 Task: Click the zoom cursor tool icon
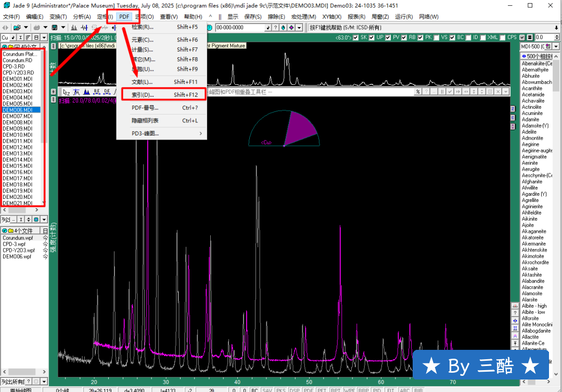66,92
